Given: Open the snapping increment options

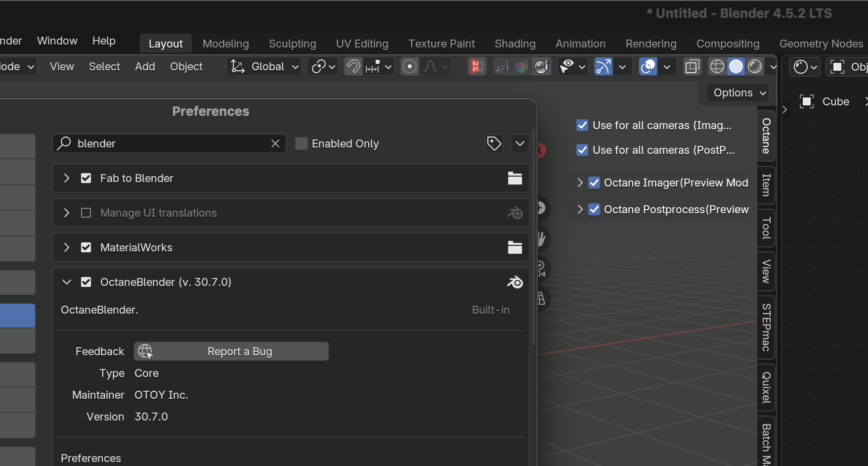Looking at the screenshot, I should [x=379, y=66].
